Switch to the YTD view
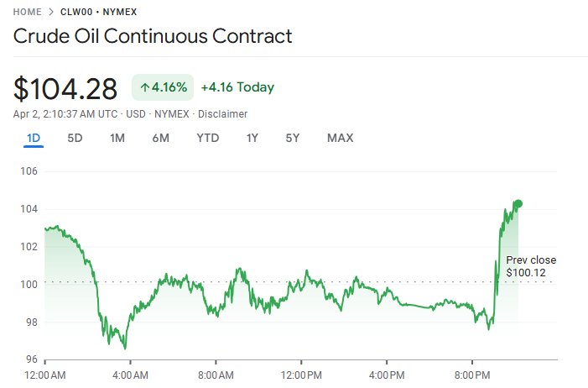Image resolution: width=588 pixels, height=388 pixels. [x=207, y=138]
